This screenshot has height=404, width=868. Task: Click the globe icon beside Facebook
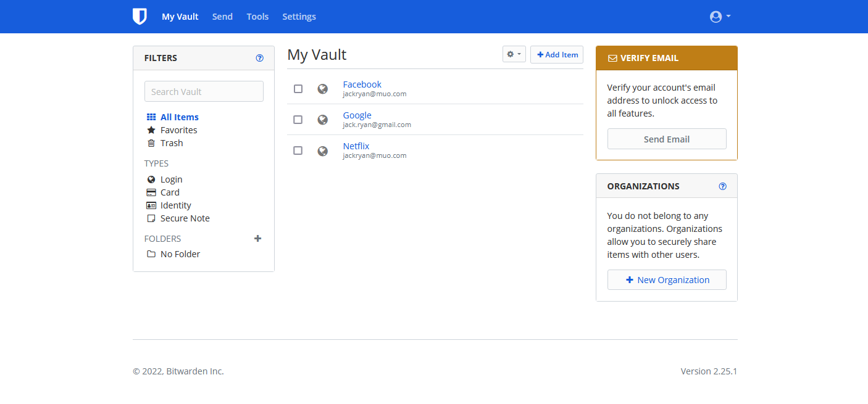pyautogui.click(x=322, y=89)
